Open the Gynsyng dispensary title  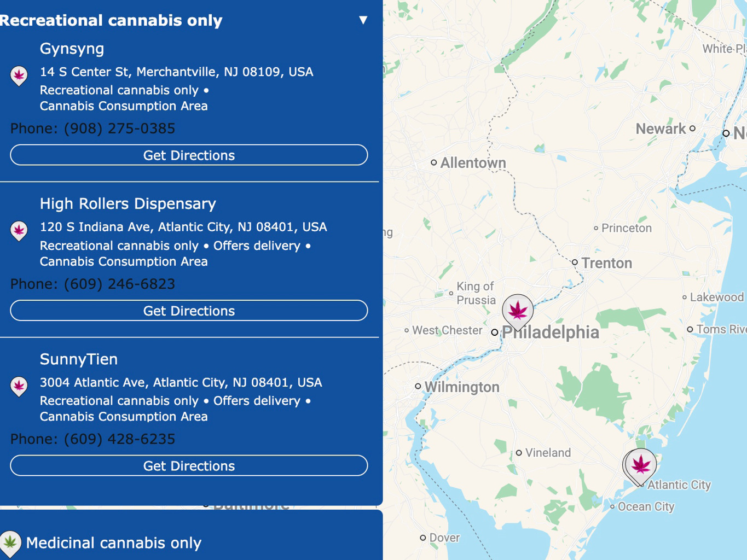click(72, 49)
